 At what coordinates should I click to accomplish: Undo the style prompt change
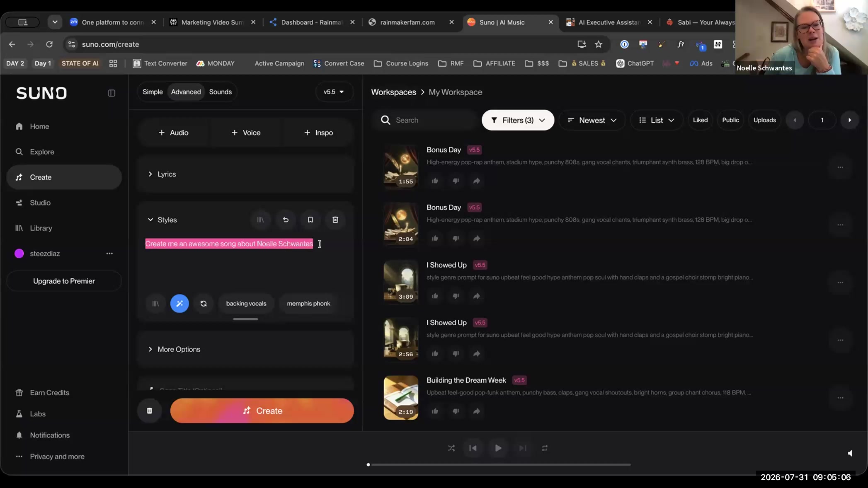(x=286, y=220)
